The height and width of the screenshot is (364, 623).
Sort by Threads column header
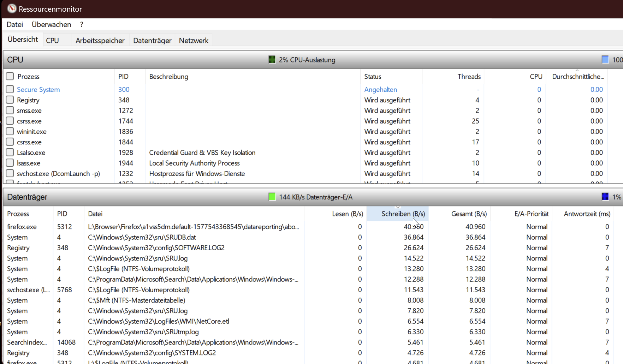point(469,76)
